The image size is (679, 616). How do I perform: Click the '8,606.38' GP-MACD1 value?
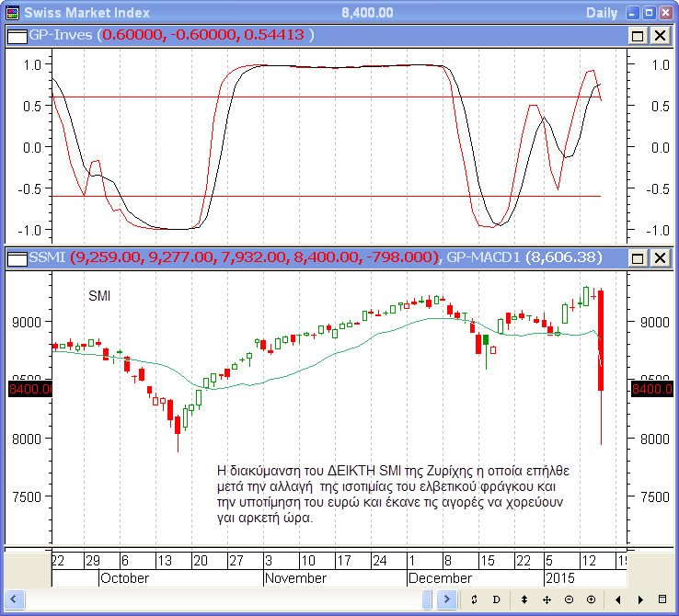point(563,257)
